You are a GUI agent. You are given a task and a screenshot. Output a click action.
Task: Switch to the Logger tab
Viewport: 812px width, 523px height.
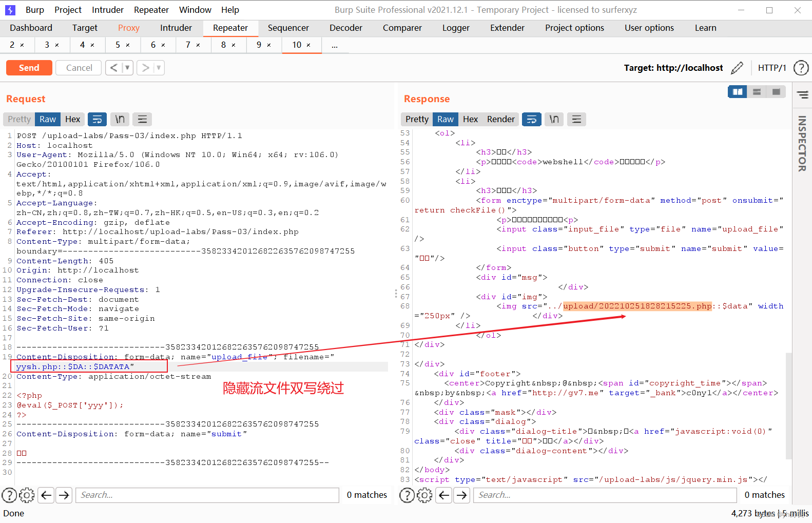[x=456, y=28]
